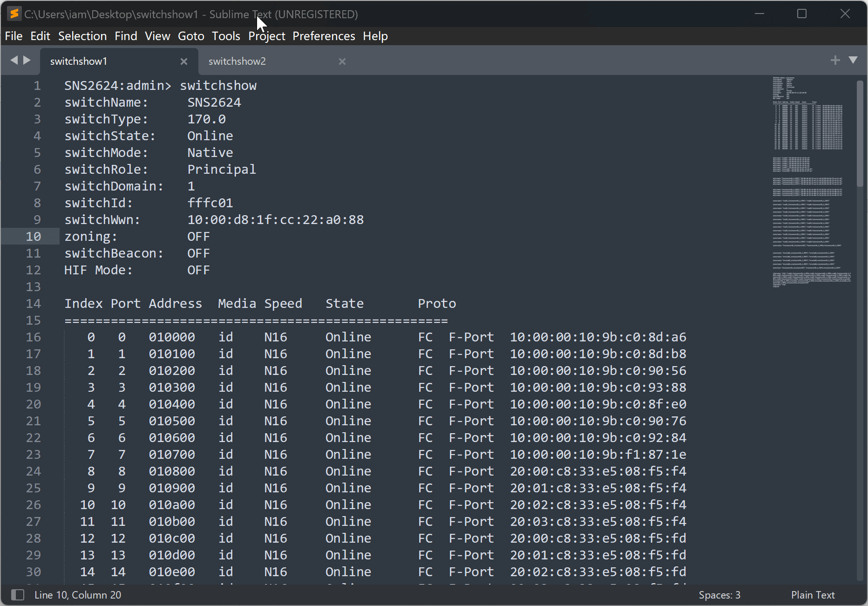The width and height of the screenshot is (868, 606).
Task: Close the switchshow2 tab
Action: (x=342, y=61)
